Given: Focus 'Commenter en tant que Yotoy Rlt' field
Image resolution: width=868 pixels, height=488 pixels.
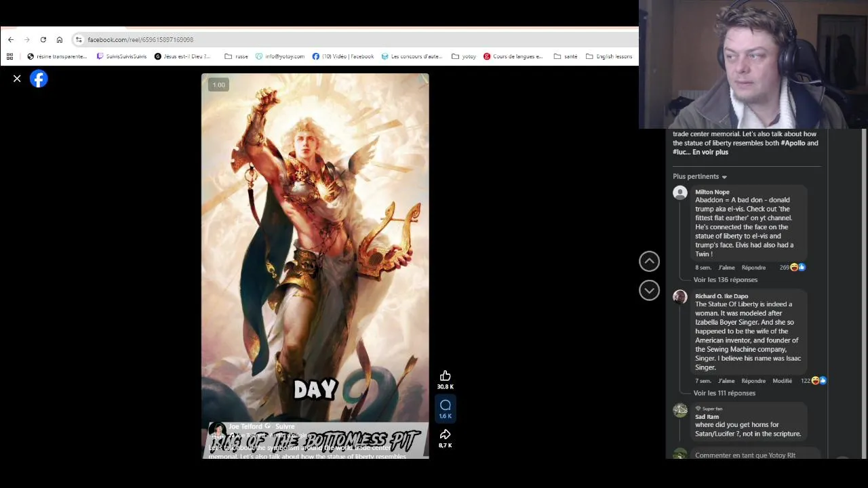Looking at the screenshot, I should (756, 455).
